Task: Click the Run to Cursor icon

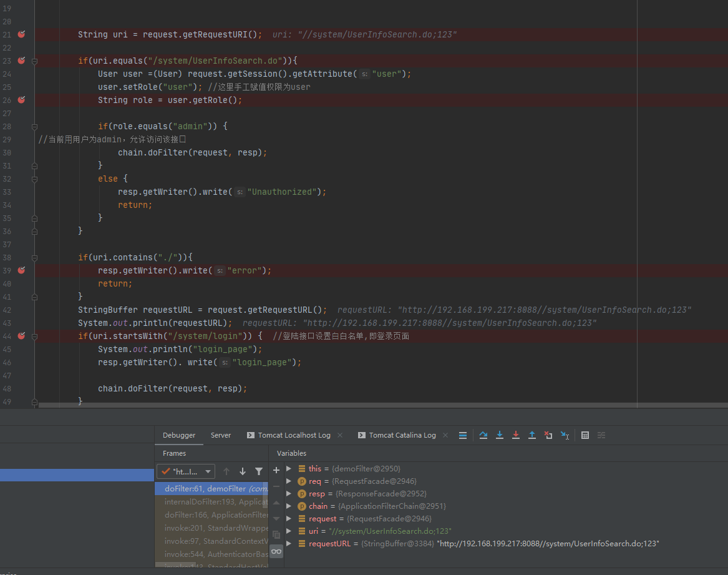Action: coord(565,435)
